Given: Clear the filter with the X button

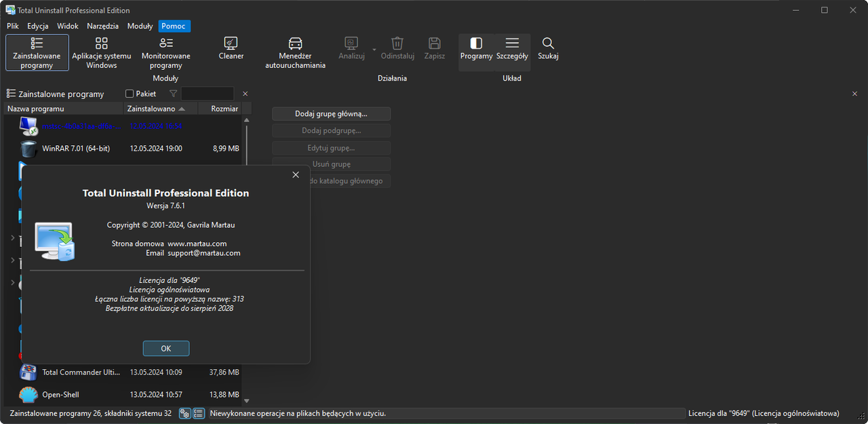Looking at the screenshot, I should pyautogui.click(x=245, y=94).
